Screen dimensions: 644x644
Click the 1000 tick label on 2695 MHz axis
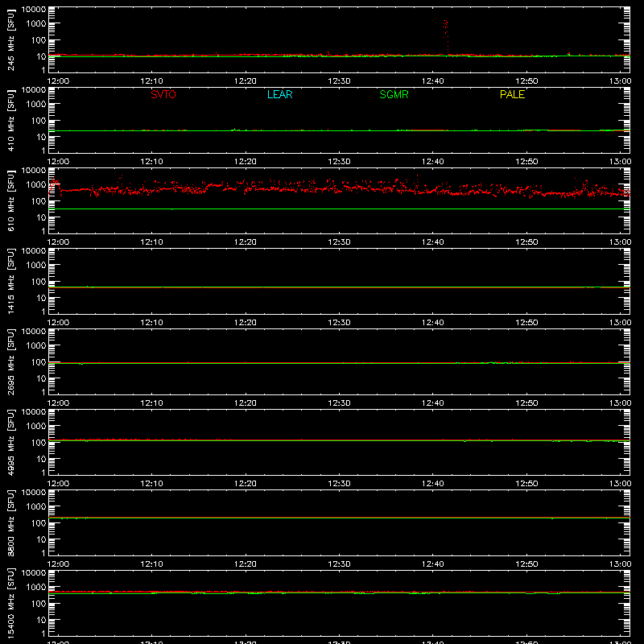click(x=36, y=345)
